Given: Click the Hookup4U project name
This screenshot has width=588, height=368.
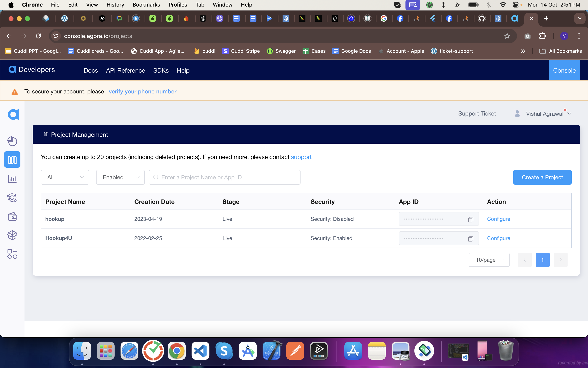Looking at the screenshot, I should tap(59, 238).
